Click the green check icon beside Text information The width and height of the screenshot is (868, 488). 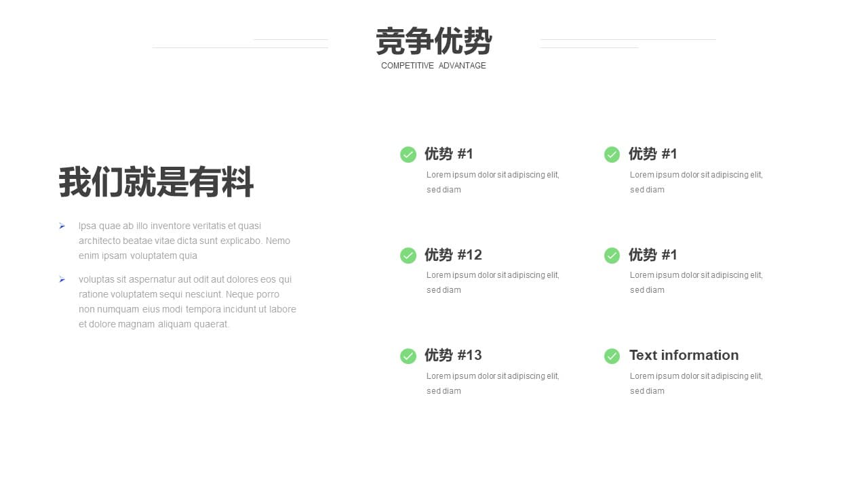pos(612,356)
